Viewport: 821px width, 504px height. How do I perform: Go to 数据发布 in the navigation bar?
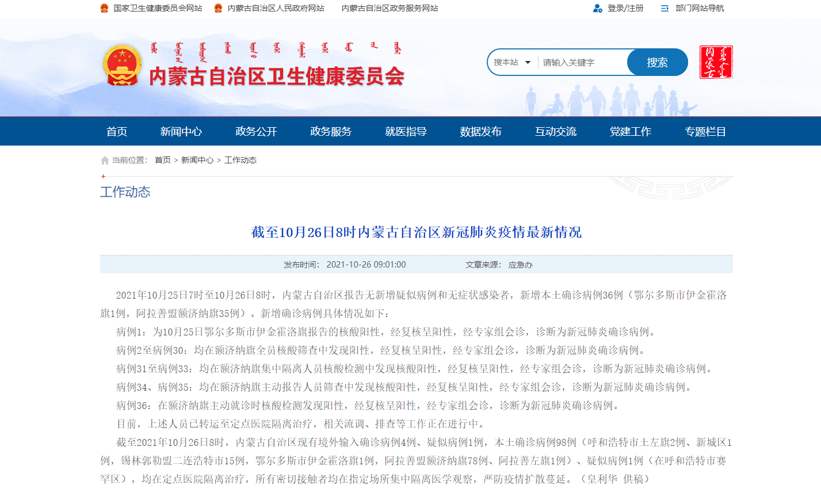(x=480, y=132)
